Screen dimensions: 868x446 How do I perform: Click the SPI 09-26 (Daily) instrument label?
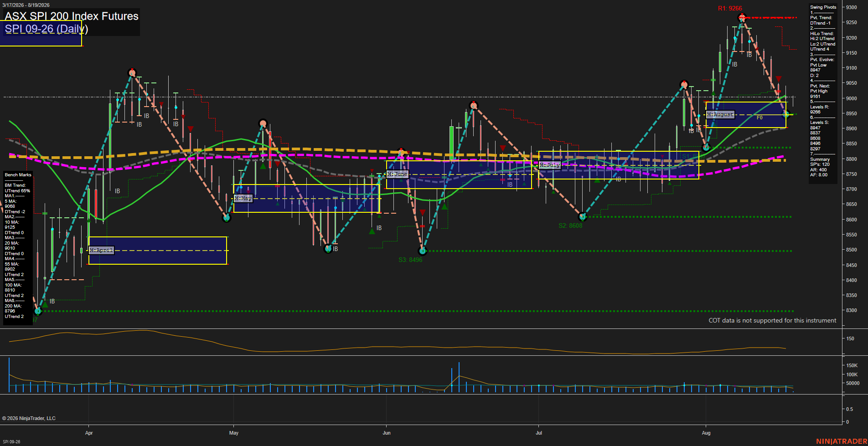[46, 29]
